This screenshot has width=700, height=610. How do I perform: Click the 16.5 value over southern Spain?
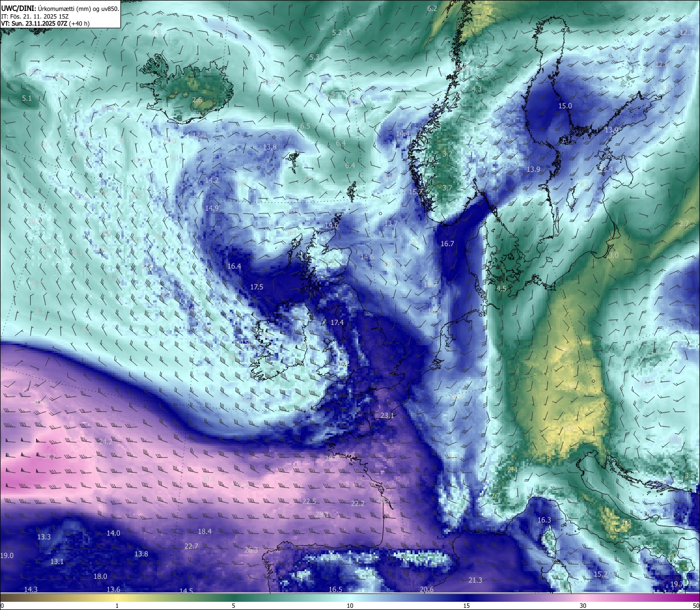[x=335, y=589]
